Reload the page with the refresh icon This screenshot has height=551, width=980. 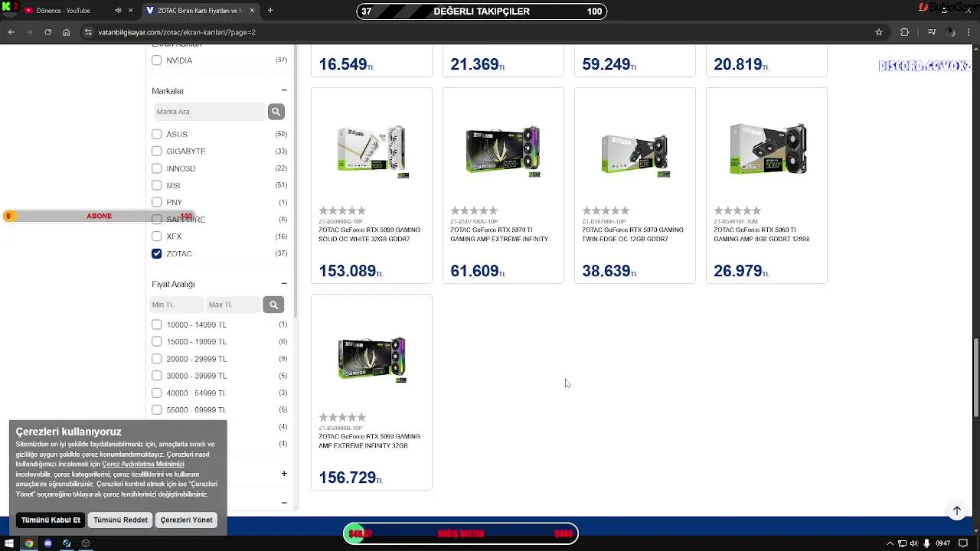pyautogui.click(x=47, y=32)
